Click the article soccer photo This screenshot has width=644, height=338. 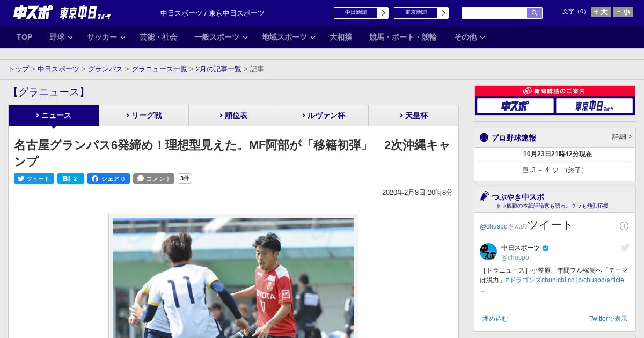point(233,277)
